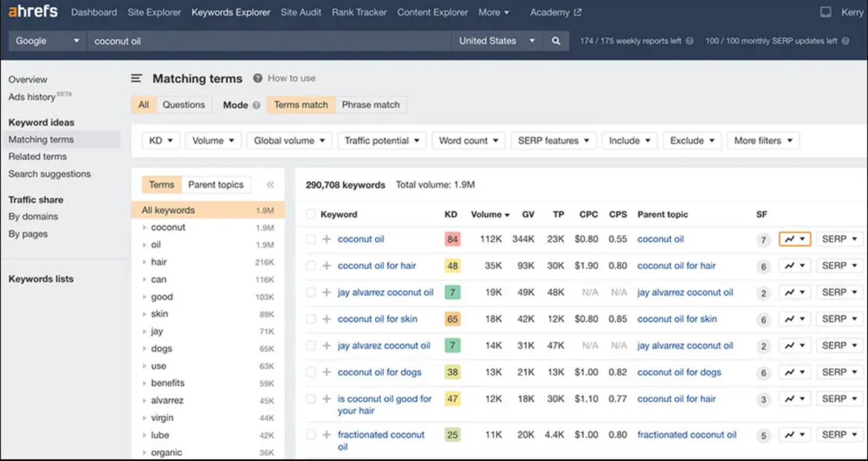868x461 pixels.
Task: Click the keyword search field containing 'coconut oil'
Action: (269, 41)
